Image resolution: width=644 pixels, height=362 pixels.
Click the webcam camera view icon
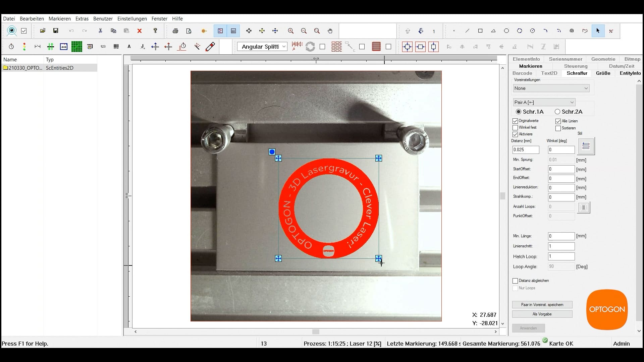point(12,31)
